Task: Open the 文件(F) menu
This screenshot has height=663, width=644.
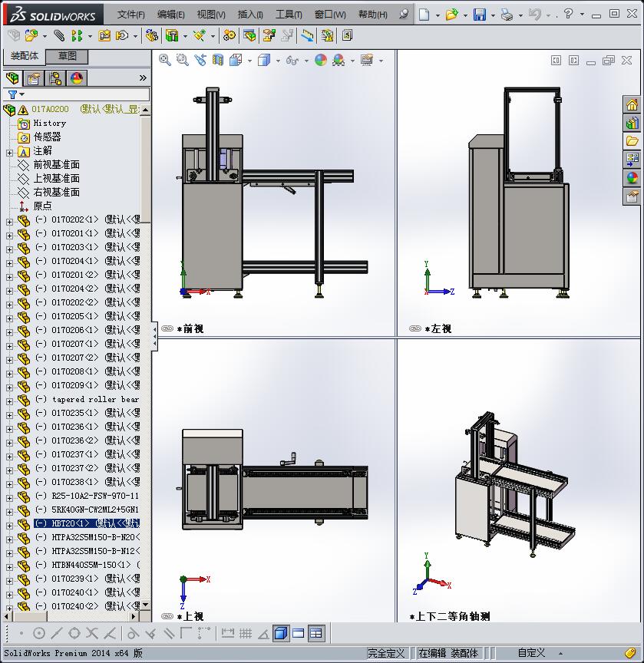Action: point(130,15)
